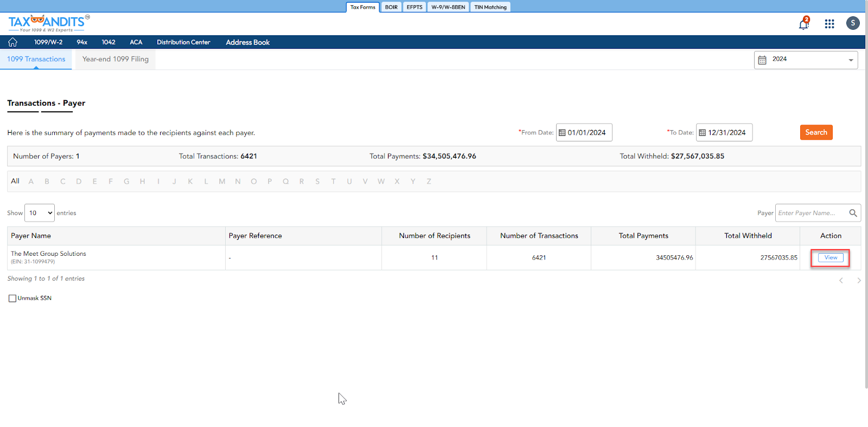
Task: Click View for The Meet Group Solutions
Action: 831,258
